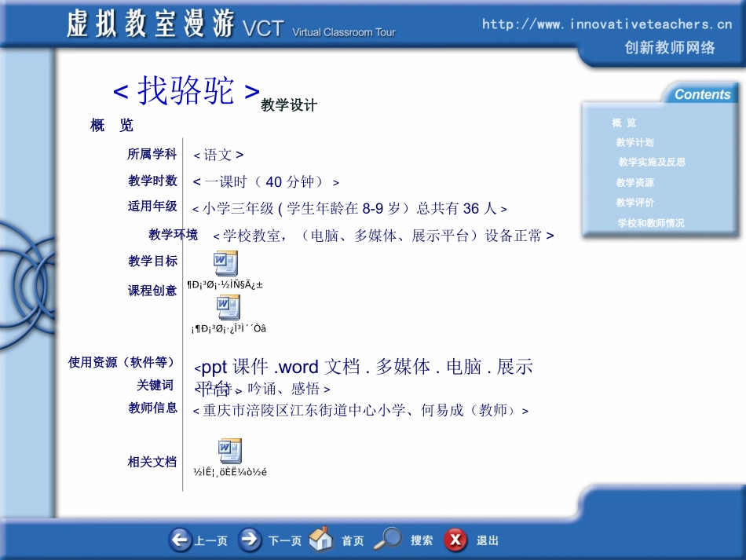The height and width of the screenshot is (560, 746).
Task: Click the 教学时数 label
Action: (x=152, y=181)
